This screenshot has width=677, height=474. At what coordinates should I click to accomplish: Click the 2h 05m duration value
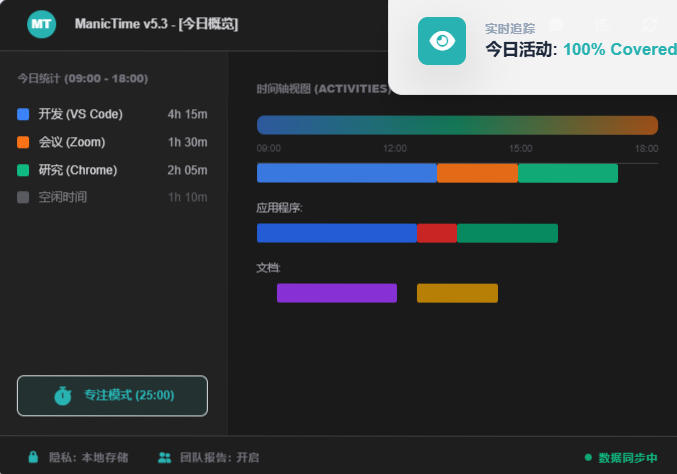[187, 170]
